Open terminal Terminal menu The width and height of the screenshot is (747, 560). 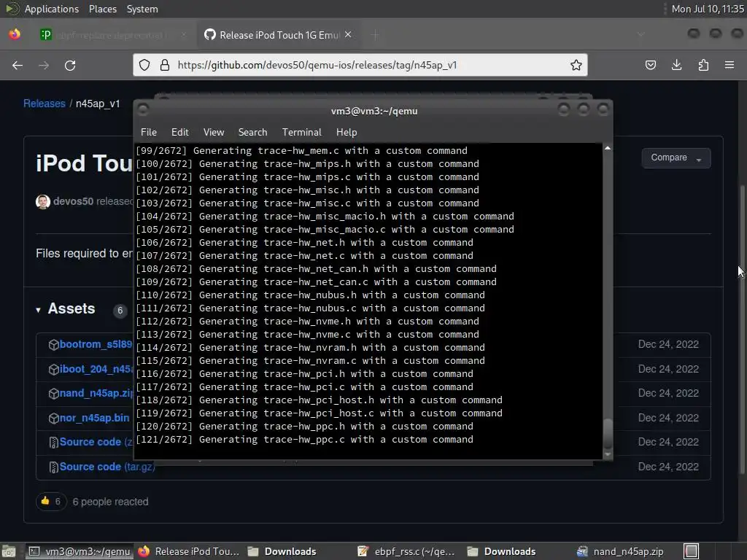tap(301, 133)
